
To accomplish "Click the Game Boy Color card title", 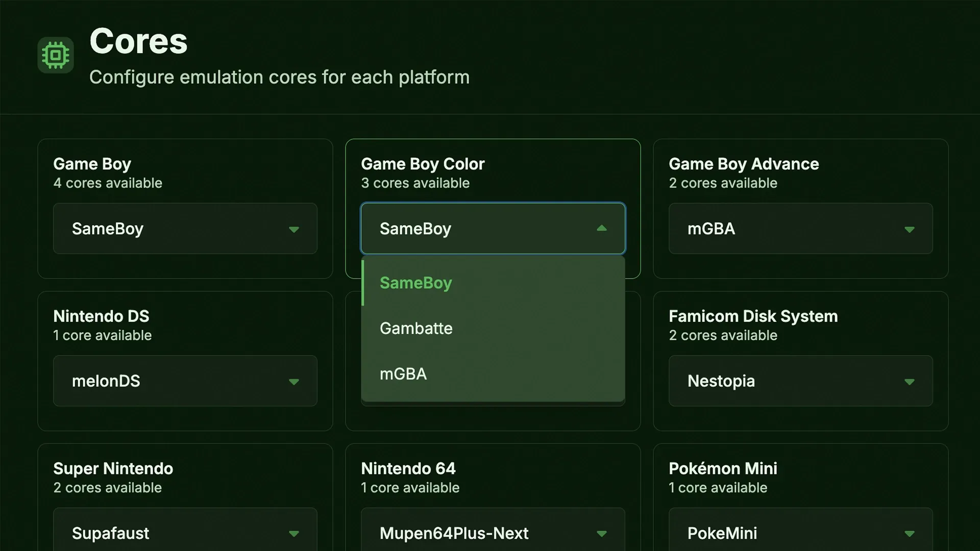I will pos(423,164).
